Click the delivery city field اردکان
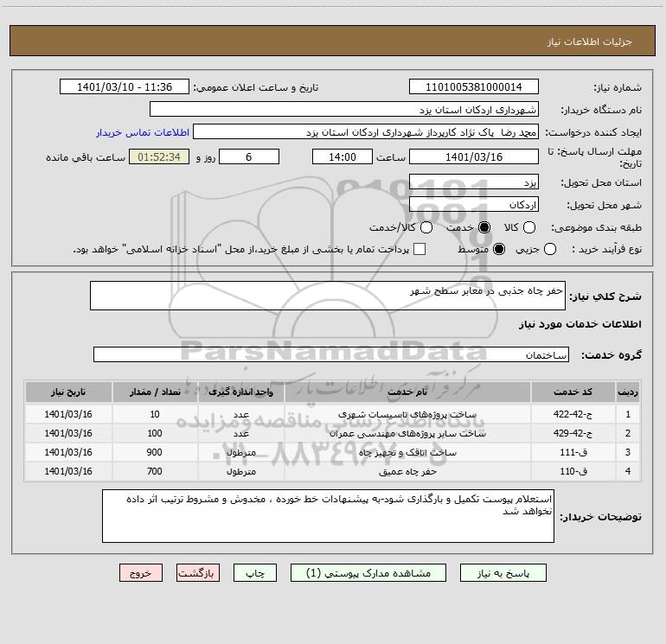This screenshot has width=666, height=644. 474,204
